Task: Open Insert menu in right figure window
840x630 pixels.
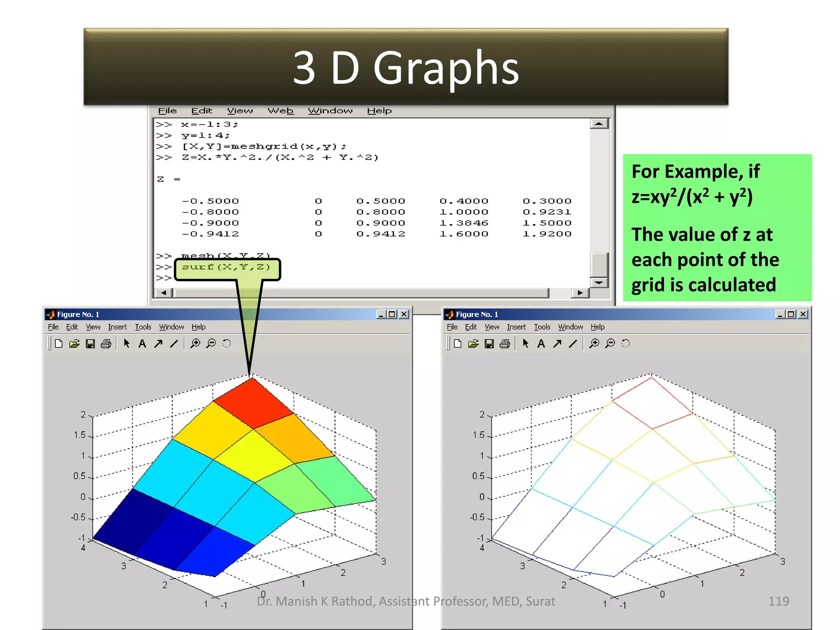Action: click(516, 327)
